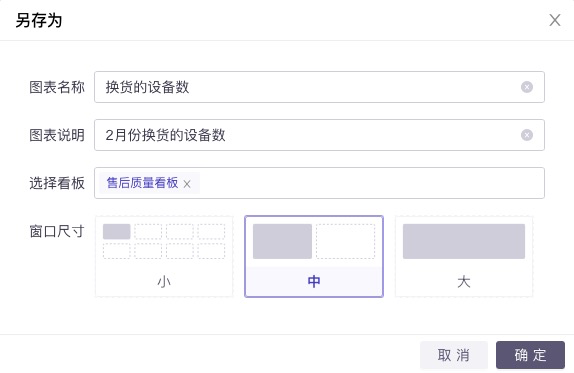Click the 售后质量看板 tag text
The image size is (574, 373).
click(142, 183)
